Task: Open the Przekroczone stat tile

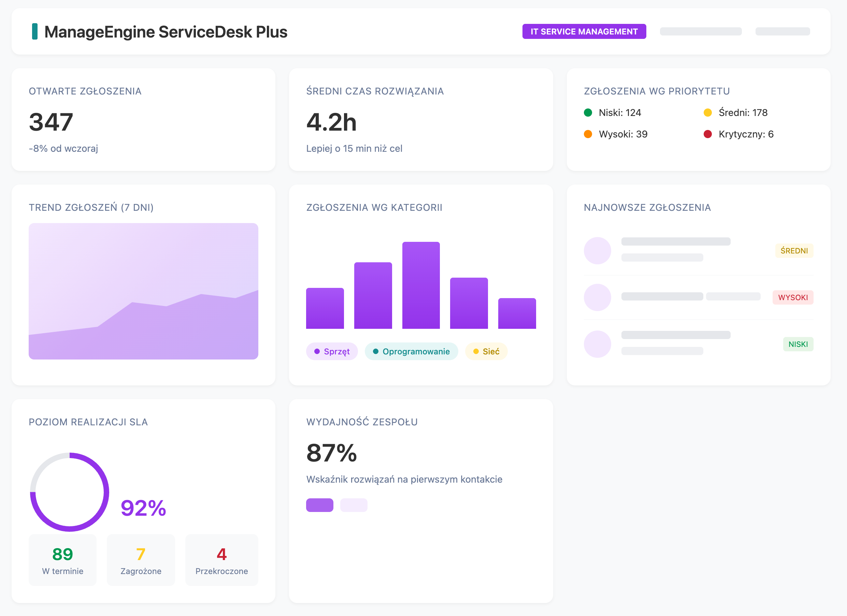Action: point(221,560)
